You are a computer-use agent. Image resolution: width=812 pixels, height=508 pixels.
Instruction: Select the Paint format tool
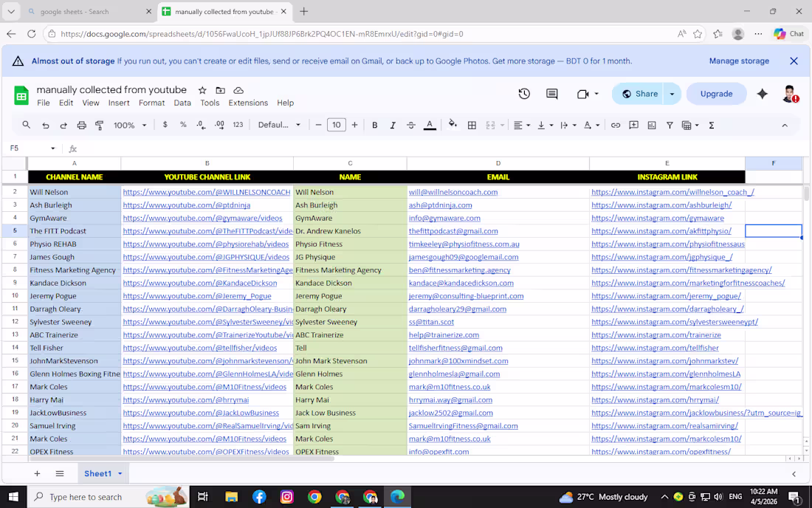(101, 125)
